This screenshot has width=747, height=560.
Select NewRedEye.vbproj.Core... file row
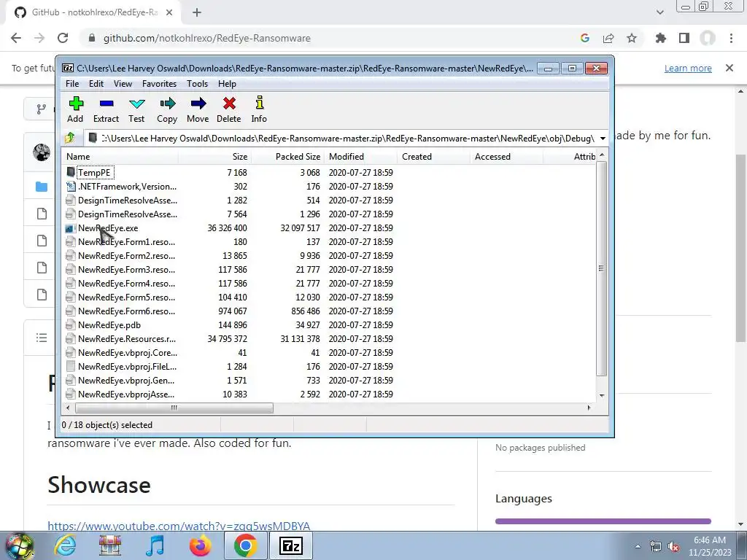329,353
